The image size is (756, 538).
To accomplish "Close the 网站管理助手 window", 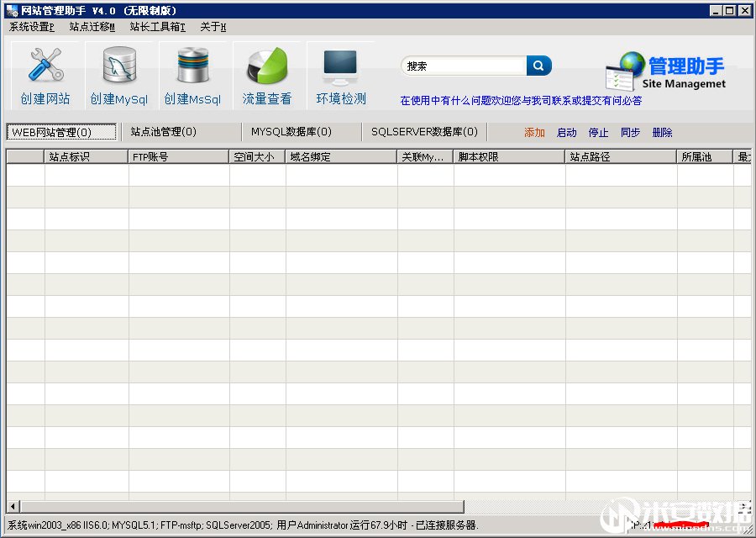I will click(x=744, y=10).
